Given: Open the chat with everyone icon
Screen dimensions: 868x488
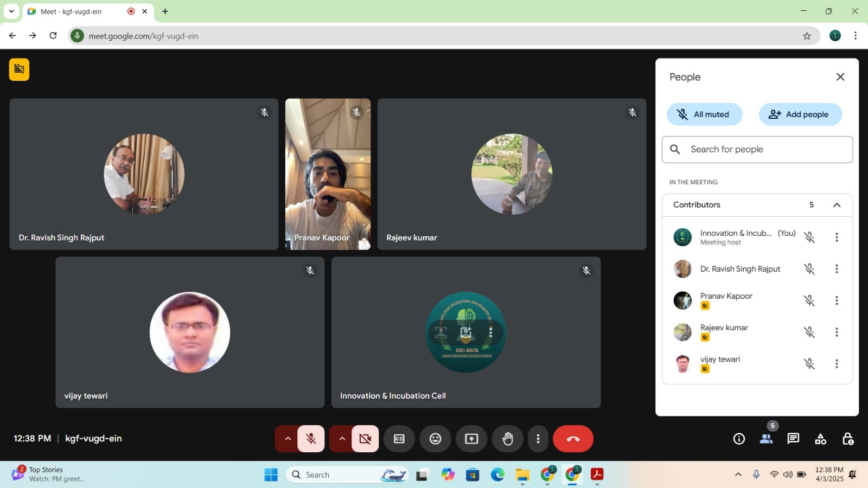Looking at the screenshot, I should coord(793,439).
